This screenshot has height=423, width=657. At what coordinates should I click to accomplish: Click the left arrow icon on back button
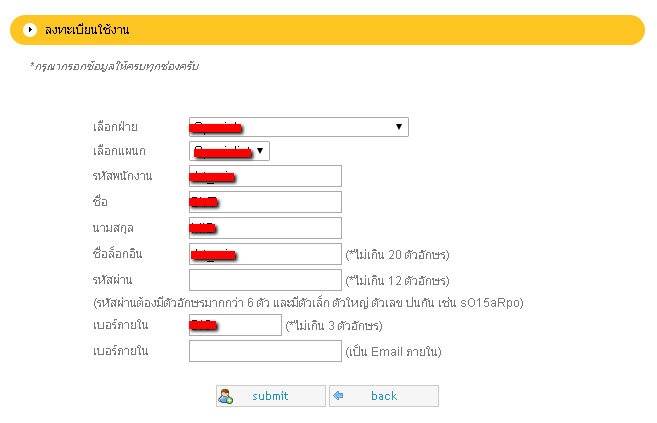[339, 396]
